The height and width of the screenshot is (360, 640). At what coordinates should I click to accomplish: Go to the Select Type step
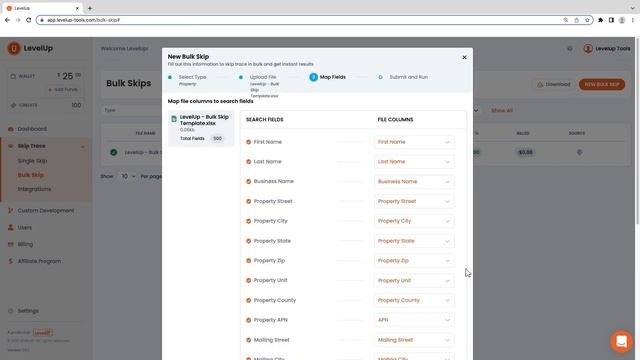click(192, 77)
